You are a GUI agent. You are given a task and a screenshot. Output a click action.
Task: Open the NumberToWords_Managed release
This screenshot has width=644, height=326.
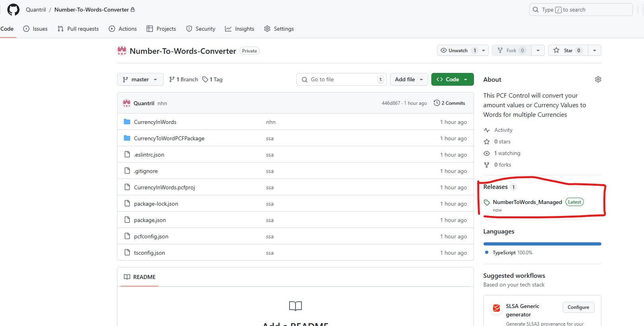[x=527, y=202]
